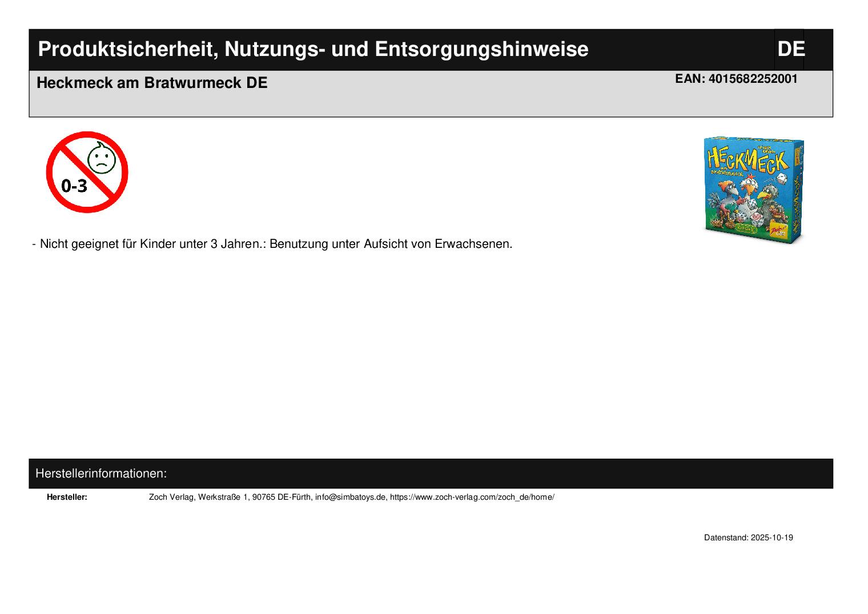
Task: Click the Zoch Verlag manufacturer name
Action: (171, 497)
